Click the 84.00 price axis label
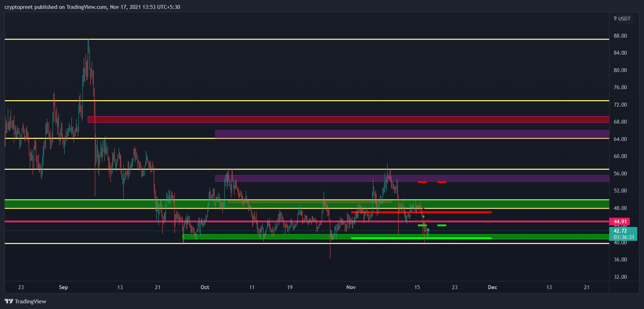Image resolution: width=644 pixels, height=309 pixels. point(620,53)
